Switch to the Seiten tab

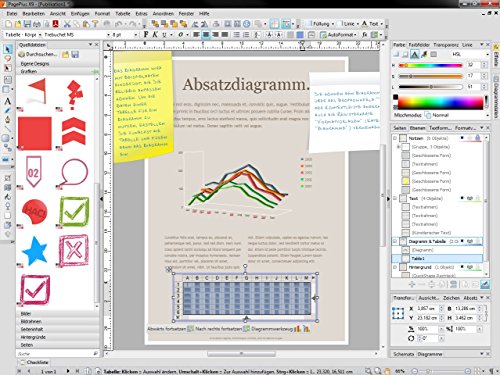tap(399, 128)
